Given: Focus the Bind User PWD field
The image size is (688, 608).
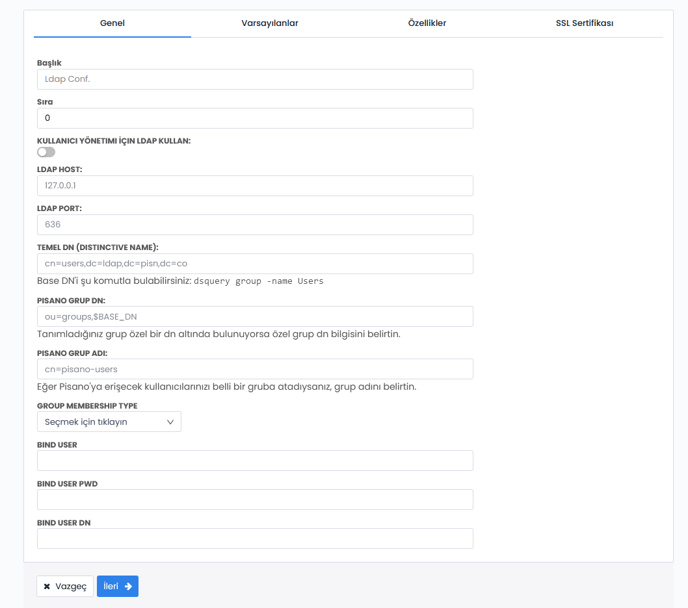Looking at the screenshot, I should [255, 499].
